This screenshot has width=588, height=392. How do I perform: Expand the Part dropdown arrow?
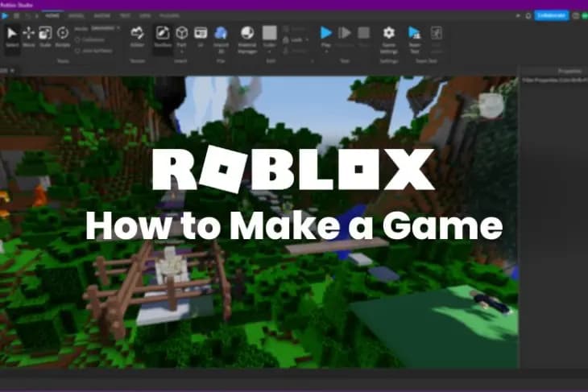coord(182,52)
